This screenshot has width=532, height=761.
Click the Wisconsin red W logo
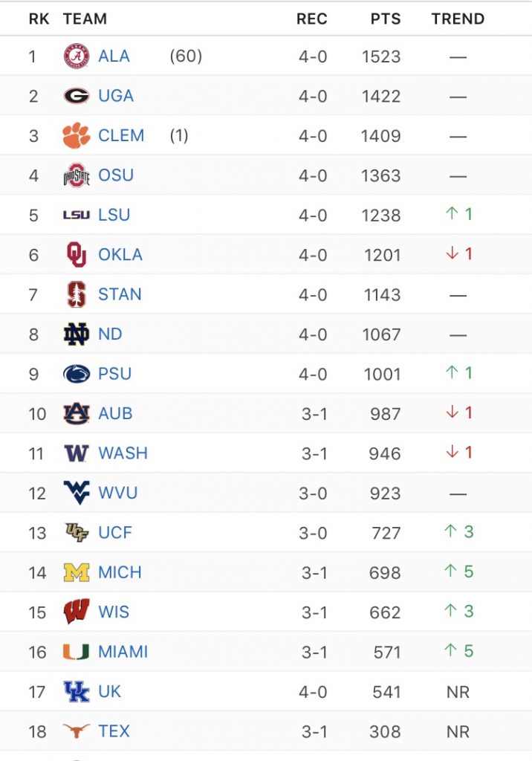[x=77, y=612]
